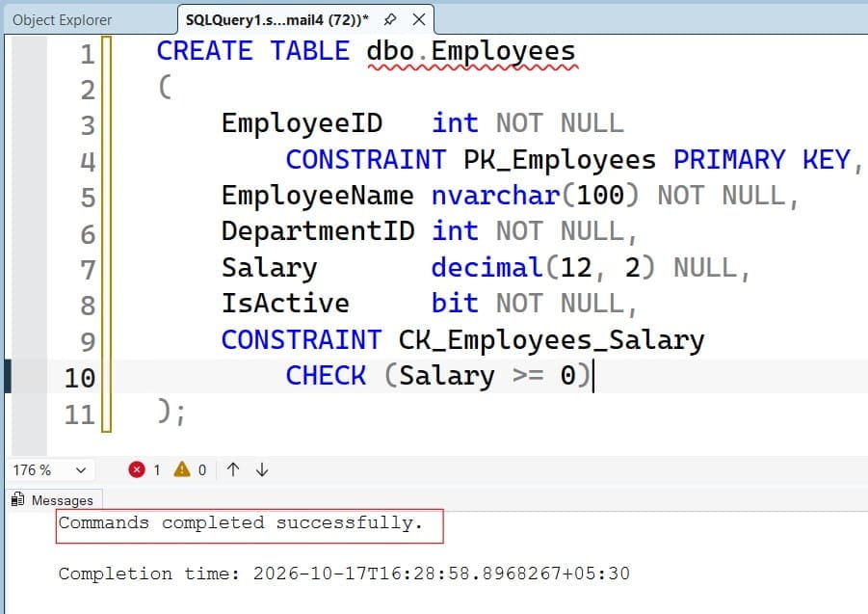This screenshot has height=614, width=868.
Task: Click the 'TABLE' keyword on line 1
Action: coord(309,51)
